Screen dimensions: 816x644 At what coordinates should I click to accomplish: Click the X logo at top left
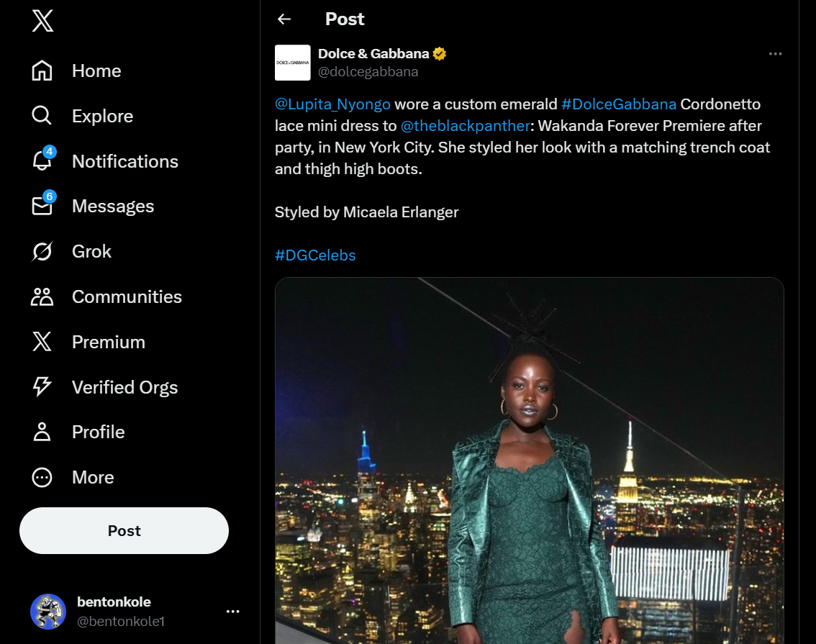tap(42, 22)
